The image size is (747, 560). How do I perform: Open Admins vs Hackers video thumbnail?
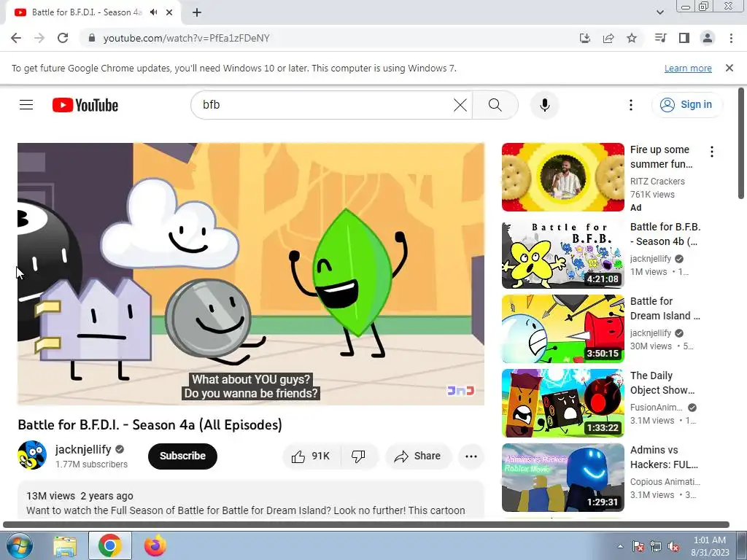pyautogui.click(x=562, y=477)
